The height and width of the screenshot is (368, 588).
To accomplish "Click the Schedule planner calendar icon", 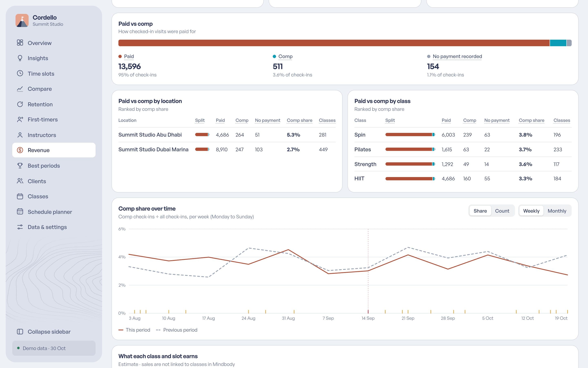I will click(x=20, y=212).
